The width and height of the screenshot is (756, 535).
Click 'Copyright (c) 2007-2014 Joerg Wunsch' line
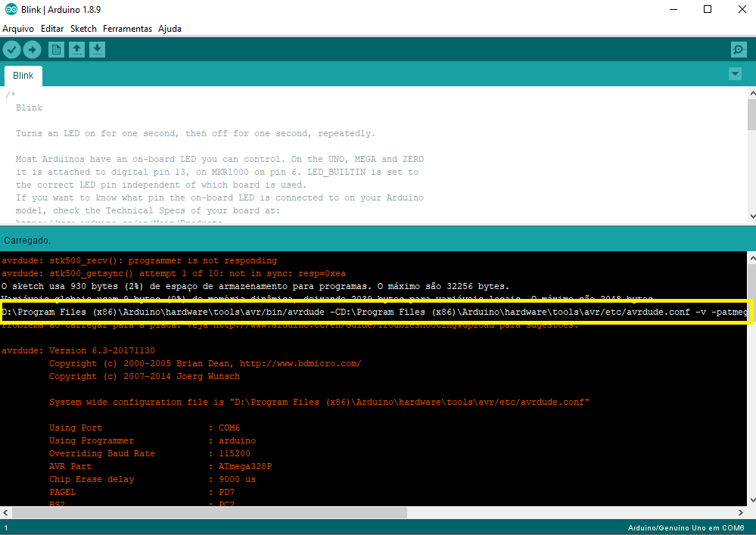144,376
